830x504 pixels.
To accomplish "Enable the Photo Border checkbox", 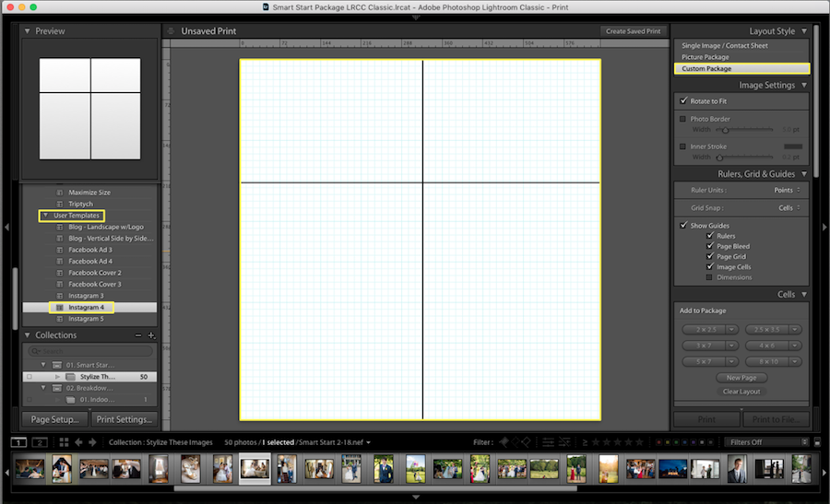I will pos(683,119).
